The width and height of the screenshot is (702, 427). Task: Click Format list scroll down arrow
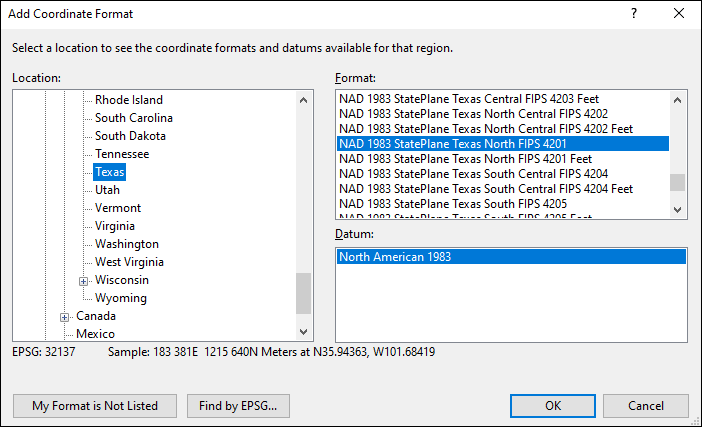pos(677,209)
